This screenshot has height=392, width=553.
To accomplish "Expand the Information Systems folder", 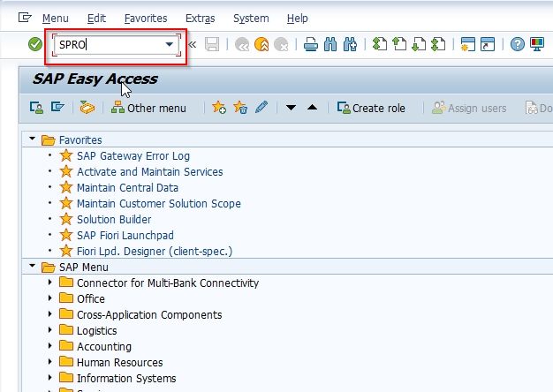I will coord(49,377).
